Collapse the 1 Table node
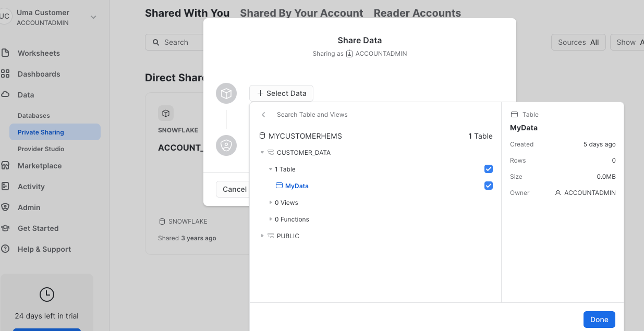The image size is (644, 331). coord(270,169)
